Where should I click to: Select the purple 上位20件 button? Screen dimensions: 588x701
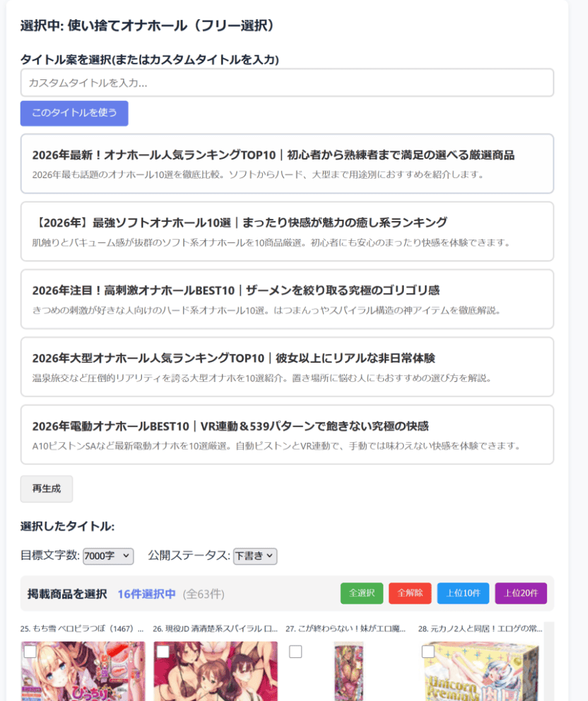(x=521, y=593)
